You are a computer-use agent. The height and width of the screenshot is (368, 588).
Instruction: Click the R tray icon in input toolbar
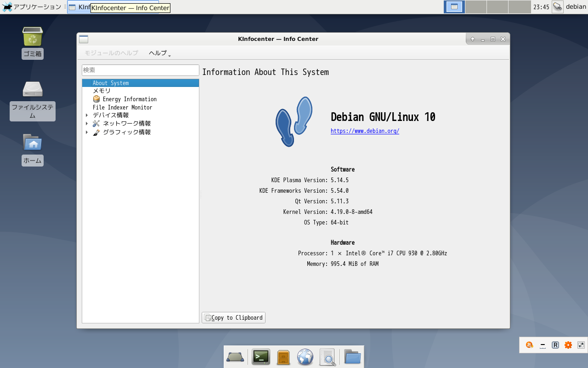click(555, 345)
